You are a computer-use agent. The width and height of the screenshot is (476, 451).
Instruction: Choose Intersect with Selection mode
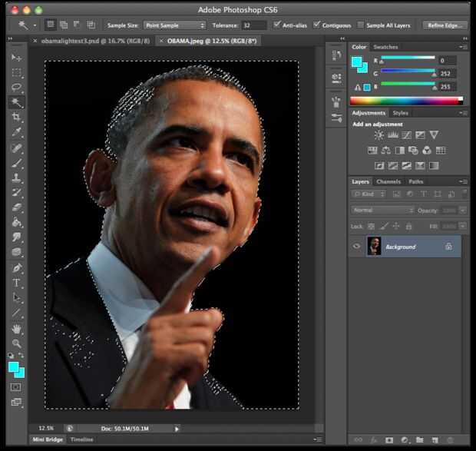[91, 25]
